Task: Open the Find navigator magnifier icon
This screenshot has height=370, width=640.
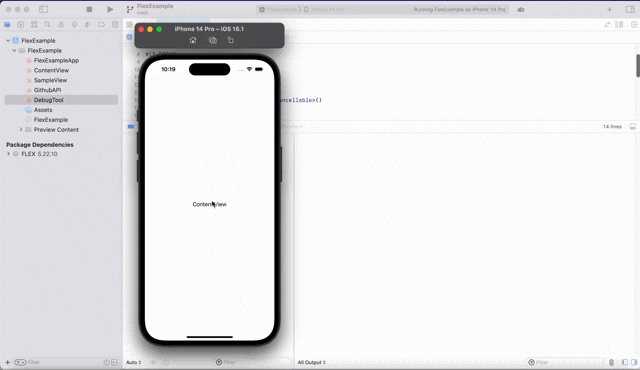Action: (47, 25)
